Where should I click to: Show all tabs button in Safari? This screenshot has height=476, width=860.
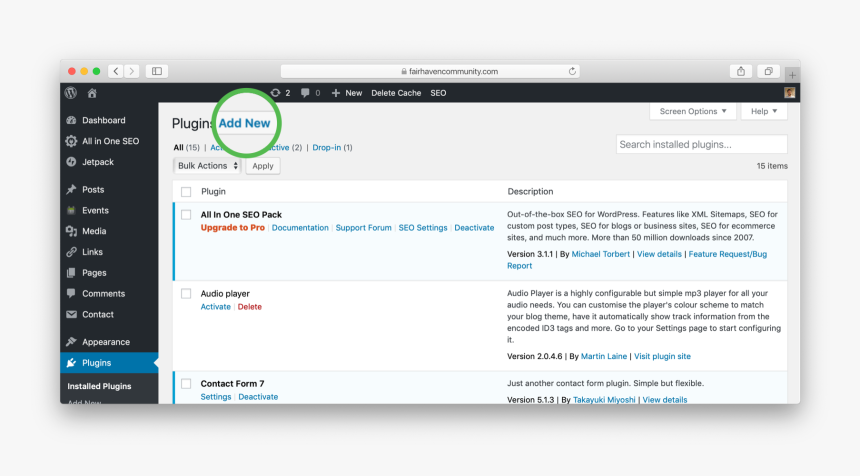(768, 71)
